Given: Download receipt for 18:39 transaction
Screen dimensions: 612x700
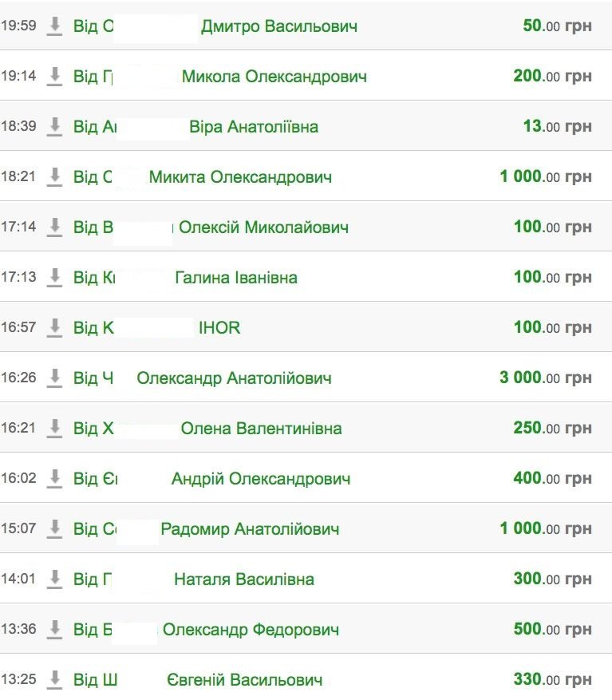Looking at the screenshot, I should 54,126.
